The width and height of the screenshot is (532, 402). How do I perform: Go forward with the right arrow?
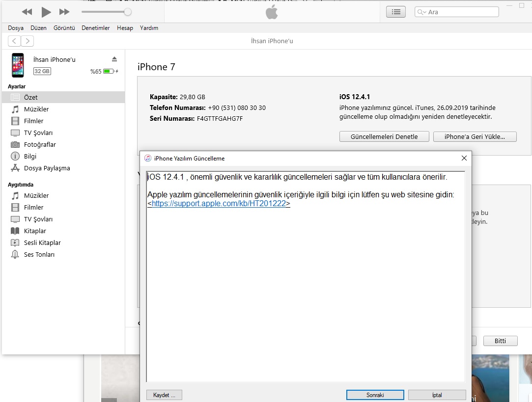point(28,41)
